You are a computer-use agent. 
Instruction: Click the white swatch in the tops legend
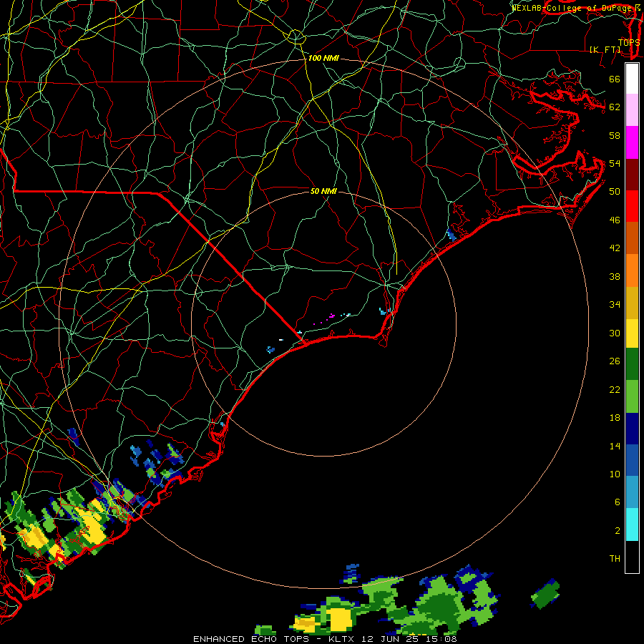[632, 79]
